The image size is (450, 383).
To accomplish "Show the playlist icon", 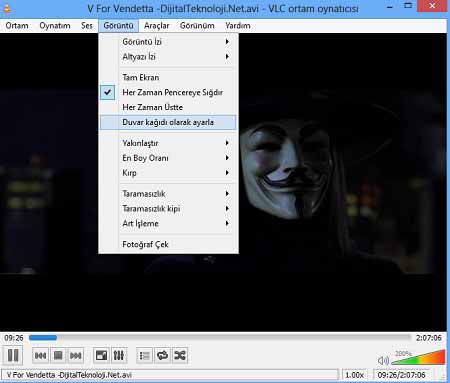I will pyautogui.click(x=145, y=356).
